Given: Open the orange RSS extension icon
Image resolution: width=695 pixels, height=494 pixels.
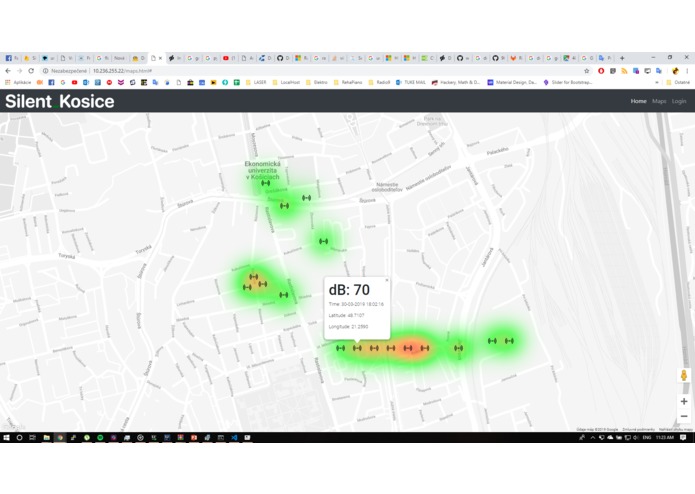Looking at the screenshot, I should click(x=624, y=70).
